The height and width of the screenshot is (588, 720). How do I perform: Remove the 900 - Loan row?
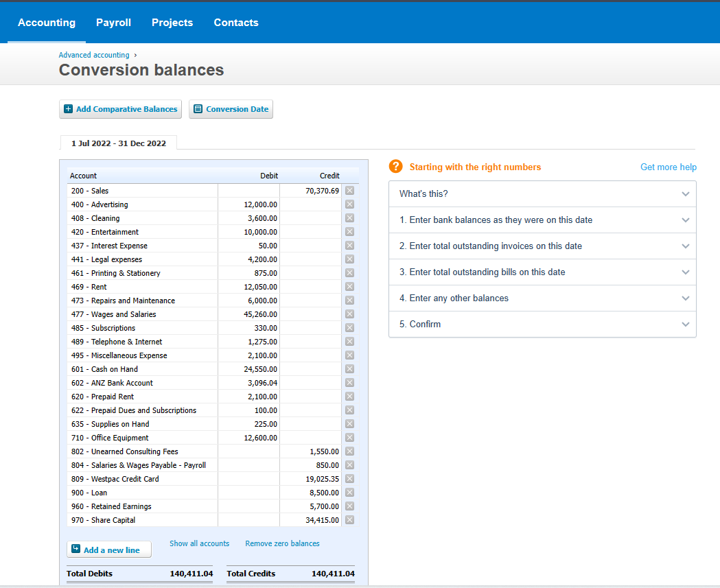349,493
